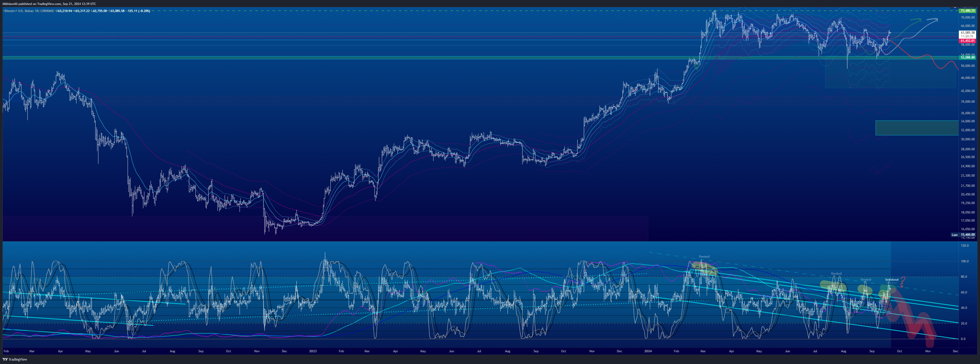Select the 'breakout' annotation label
The image size is (980, 364).
click(892, 280)
